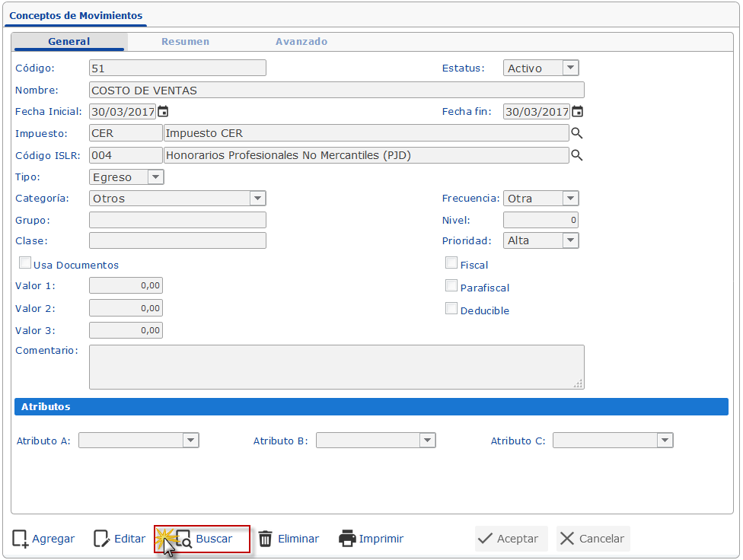Screen dimensions: 743x560
Task: Click the Cancelar button label
Action: coord(602,539)
